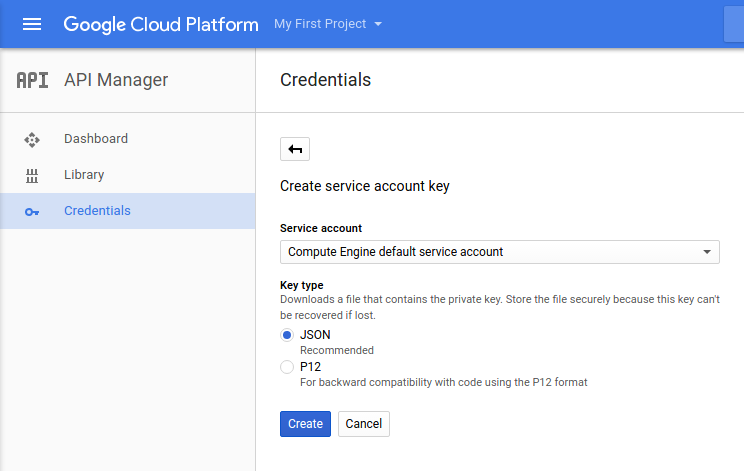This screenshot has width=744, height=471.
Task: Click the Library icon in sidebar
Action: [32, 175]
